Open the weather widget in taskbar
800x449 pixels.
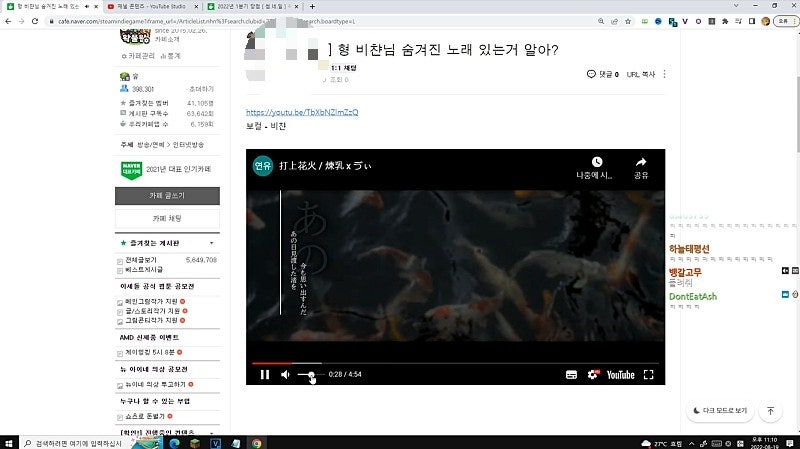tap(661, 443)
